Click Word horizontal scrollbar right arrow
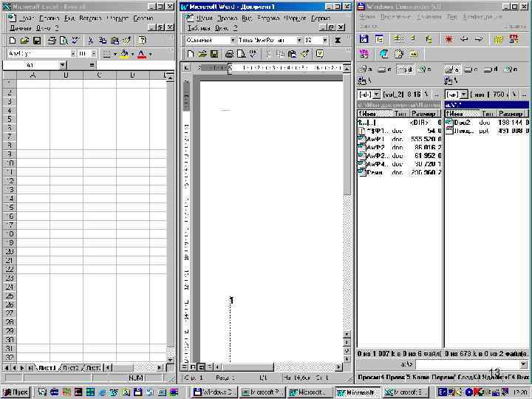This screenshot has height=399, width=532. point(338,366)
